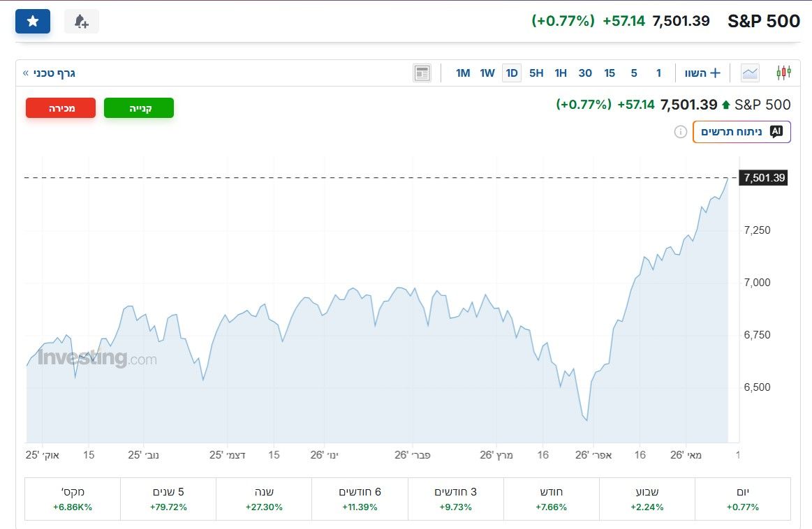The height and width of the screenshot is (529, 812).
Task: Click the מאי' 26 date label
Action: [x=686, y=455]
